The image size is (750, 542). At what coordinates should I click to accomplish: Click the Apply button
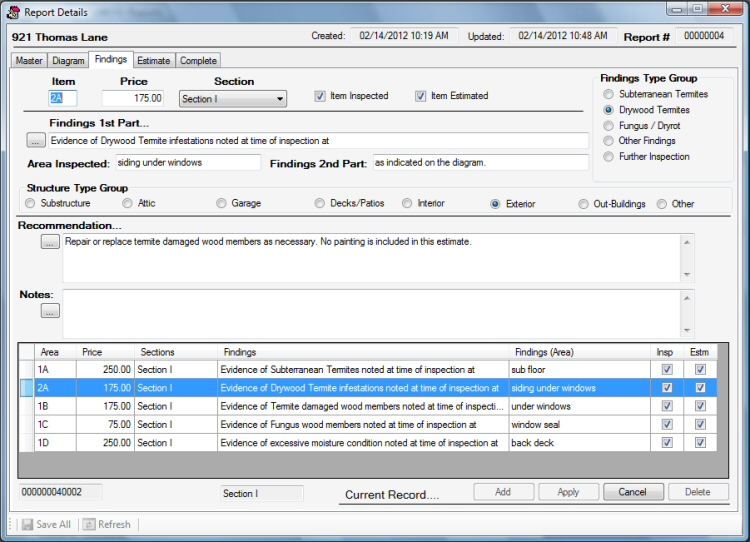coord(568,492)
